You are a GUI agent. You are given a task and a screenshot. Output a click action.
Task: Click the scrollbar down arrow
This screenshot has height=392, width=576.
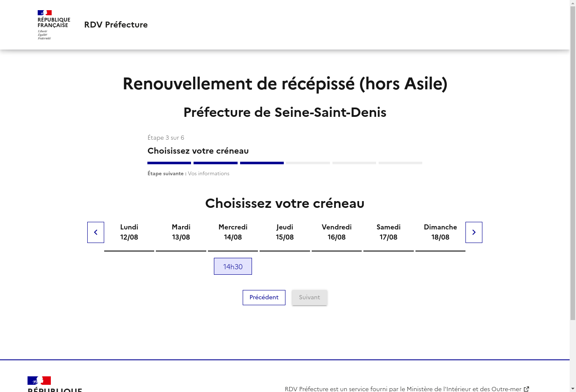click(x=573, y=389)
